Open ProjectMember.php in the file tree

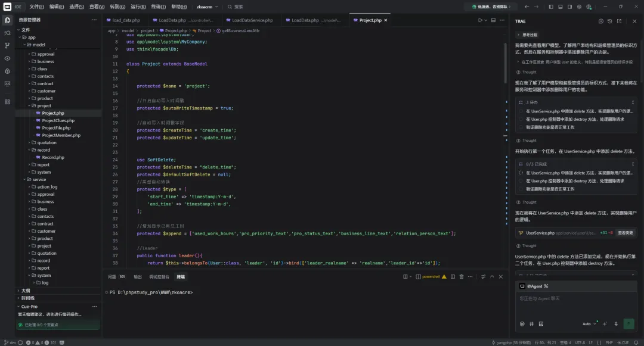point(61,135)
